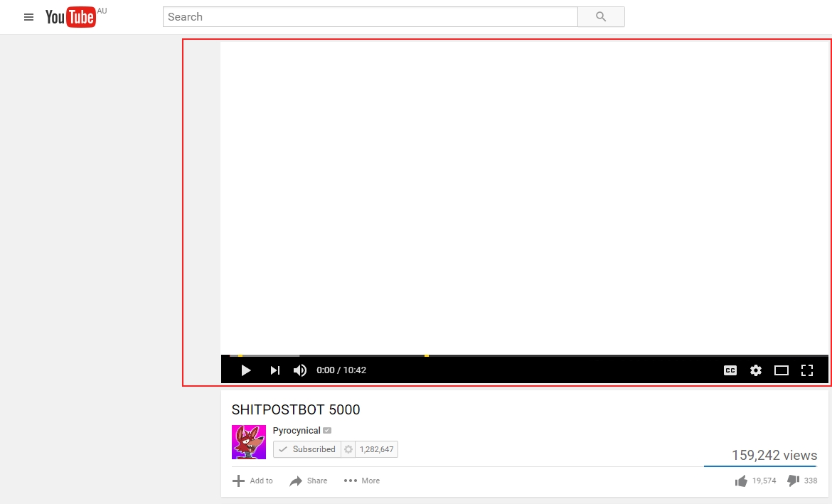
Task: Unsubscribe via Subscribed button
Action: pos(307,449)
